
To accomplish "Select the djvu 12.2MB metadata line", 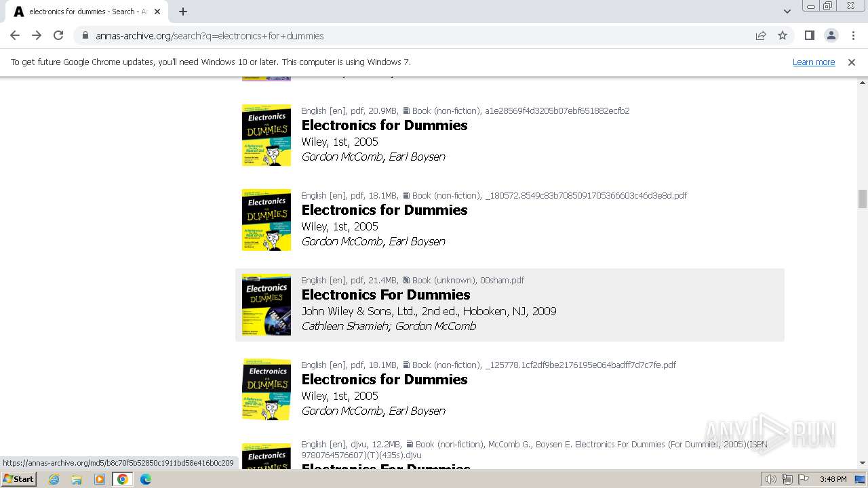I will (534, 449).
